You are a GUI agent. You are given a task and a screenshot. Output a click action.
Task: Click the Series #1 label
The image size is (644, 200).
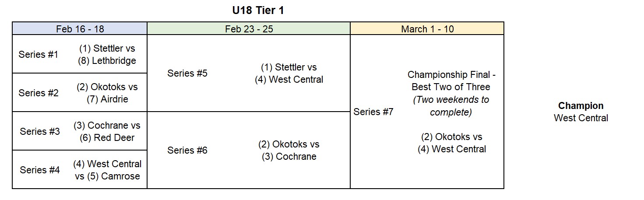click(x=38, y=55)
